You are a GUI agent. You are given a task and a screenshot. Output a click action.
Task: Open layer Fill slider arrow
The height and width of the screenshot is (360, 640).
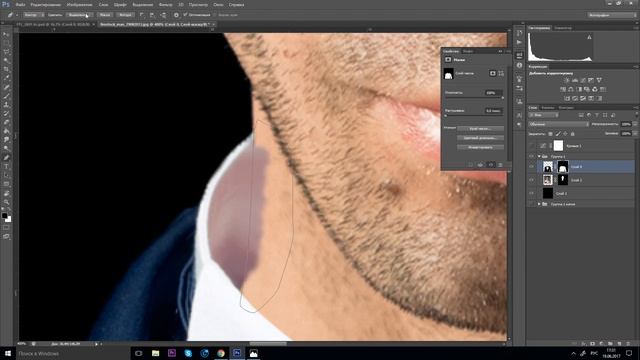click(635, 133)
